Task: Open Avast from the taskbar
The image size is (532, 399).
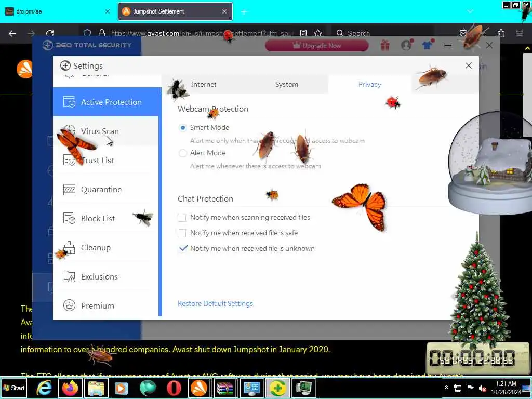Action: [199, 388]
